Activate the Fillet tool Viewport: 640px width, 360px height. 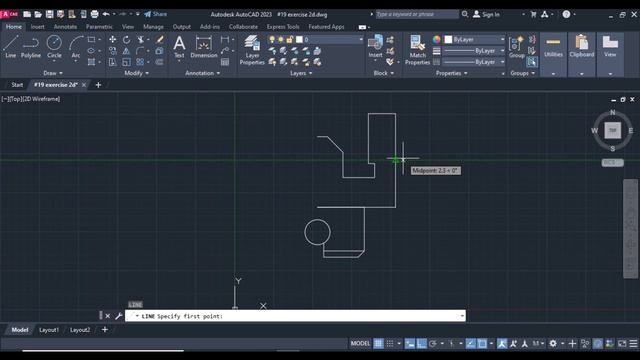140,51
